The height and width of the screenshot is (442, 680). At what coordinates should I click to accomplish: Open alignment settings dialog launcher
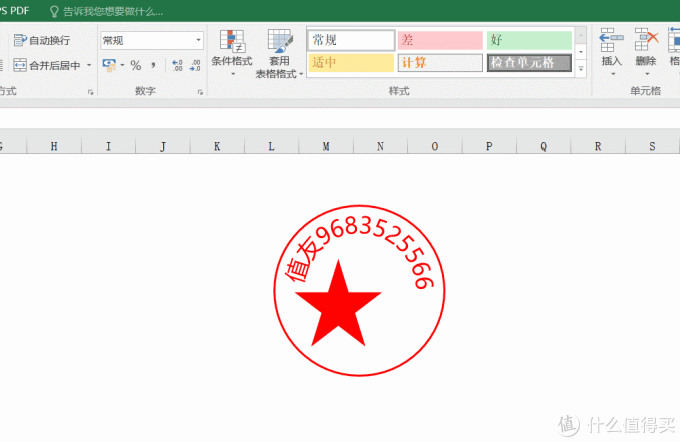pyautogui.click(x=90, y=92)
